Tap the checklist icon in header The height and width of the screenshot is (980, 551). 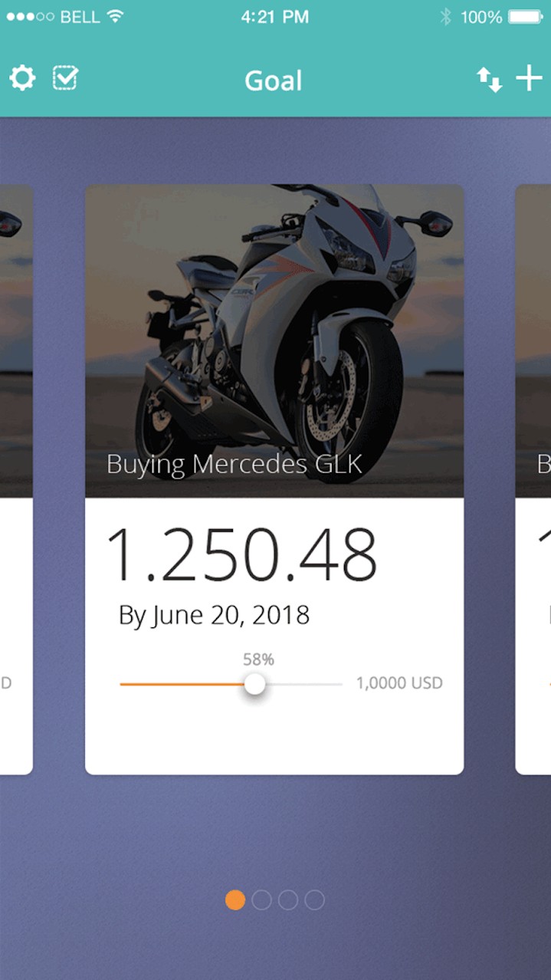coord(65,78)
